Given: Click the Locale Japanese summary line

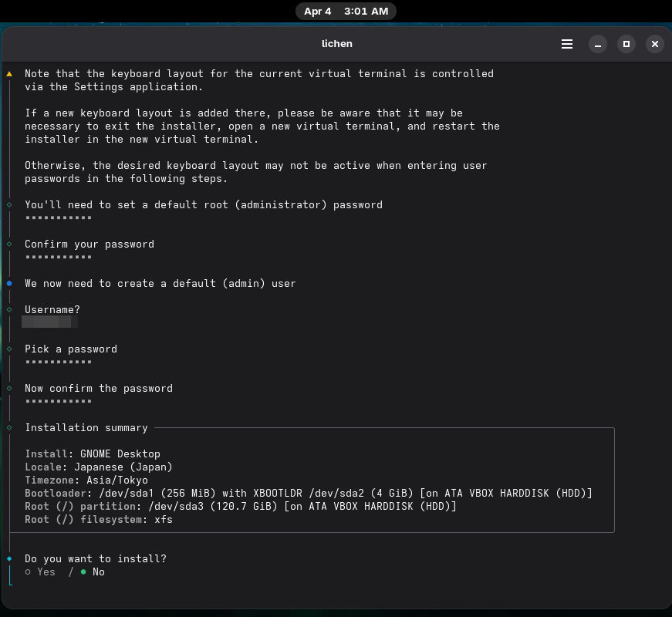Looking at the screenshot, I should point(99,467).
